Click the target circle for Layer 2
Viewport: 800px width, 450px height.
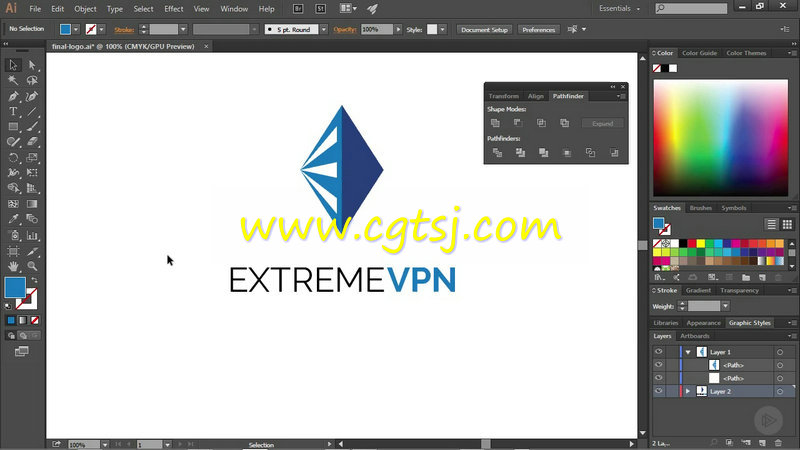(x=780, y=391)
